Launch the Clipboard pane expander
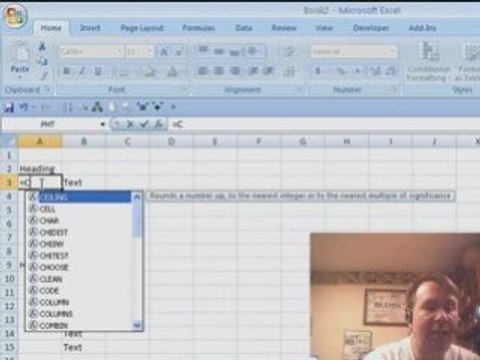Screen dimensions: 480x360 pos(48,89)
